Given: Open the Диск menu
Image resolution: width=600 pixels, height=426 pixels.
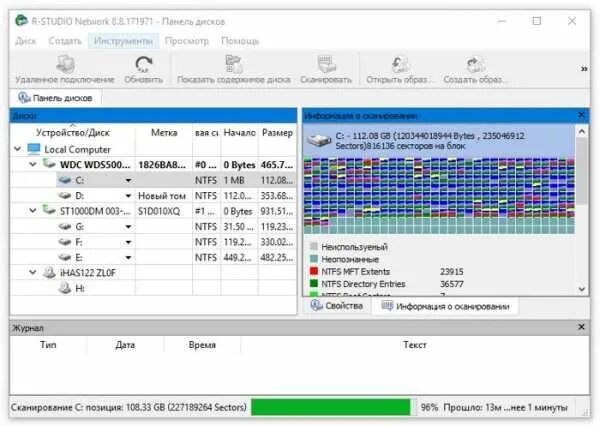Looking at the screenshot, I should click(26, 41).
